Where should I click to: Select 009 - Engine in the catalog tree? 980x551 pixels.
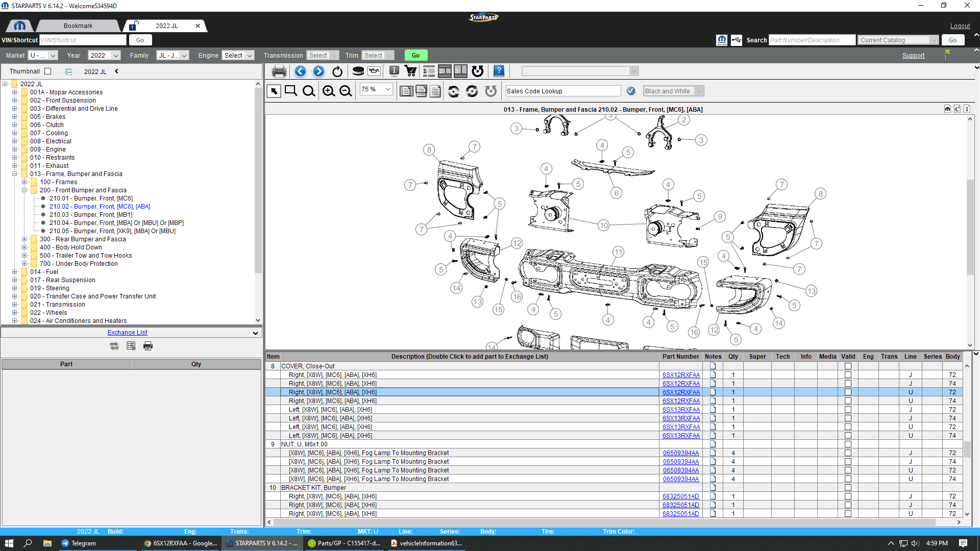(x=47, y=149)
